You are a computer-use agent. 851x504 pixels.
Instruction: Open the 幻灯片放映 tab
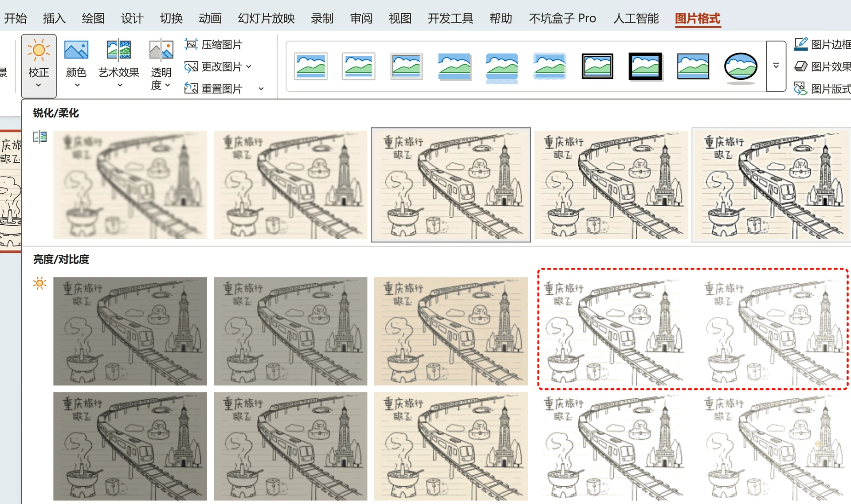coord(266,18)
